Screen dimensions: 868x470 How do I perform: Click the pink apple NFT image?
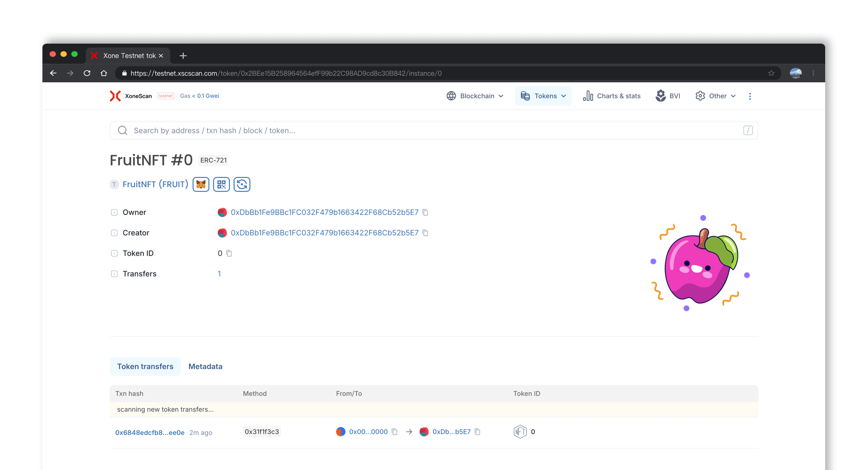(x=700, y=264)
